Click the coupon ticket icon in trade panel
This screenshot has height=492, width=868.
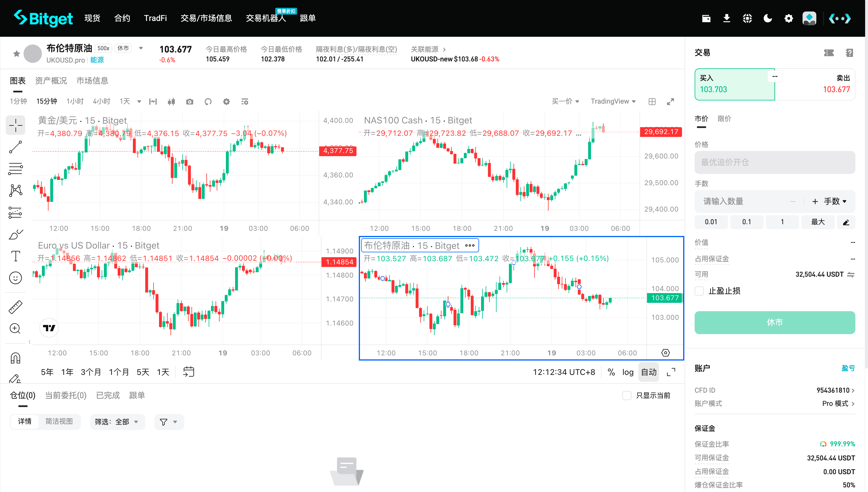pyautogui.click(x=829, y=53)
